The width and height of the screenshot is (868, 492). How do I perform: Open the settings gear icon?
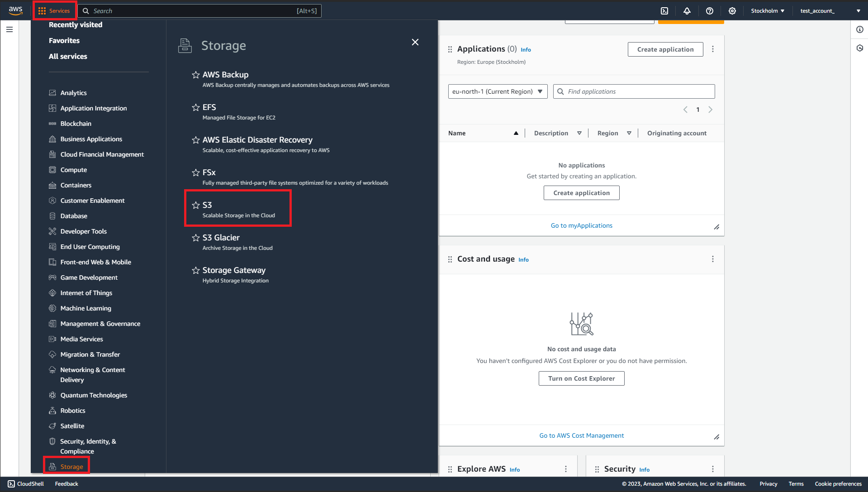coord(732,11)
